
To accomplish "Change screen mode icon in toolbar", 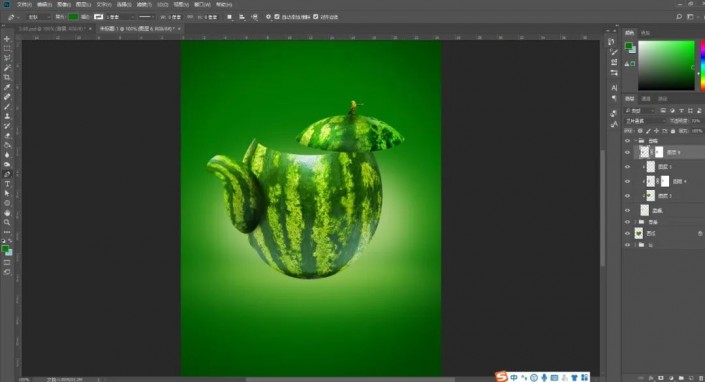I will click(7, 272).
